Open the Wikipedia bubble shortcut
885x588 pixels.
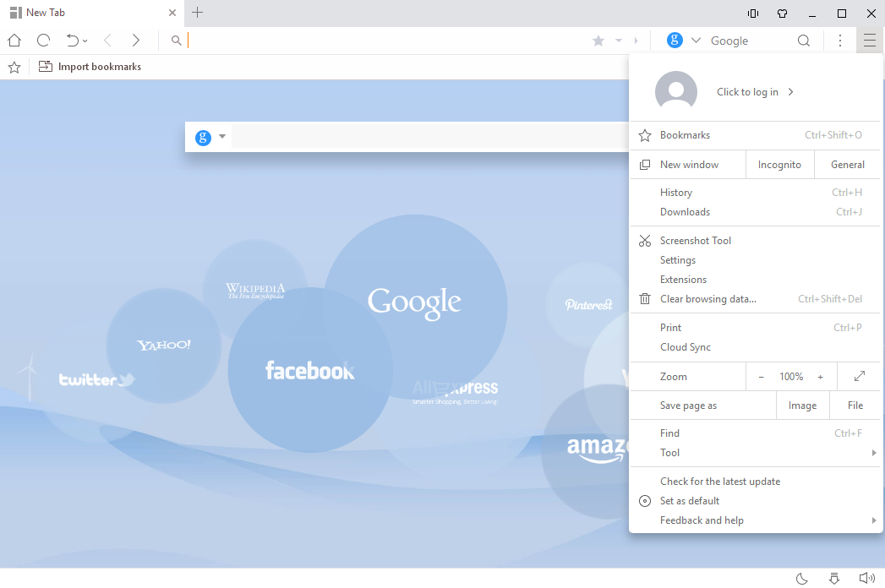255,291
